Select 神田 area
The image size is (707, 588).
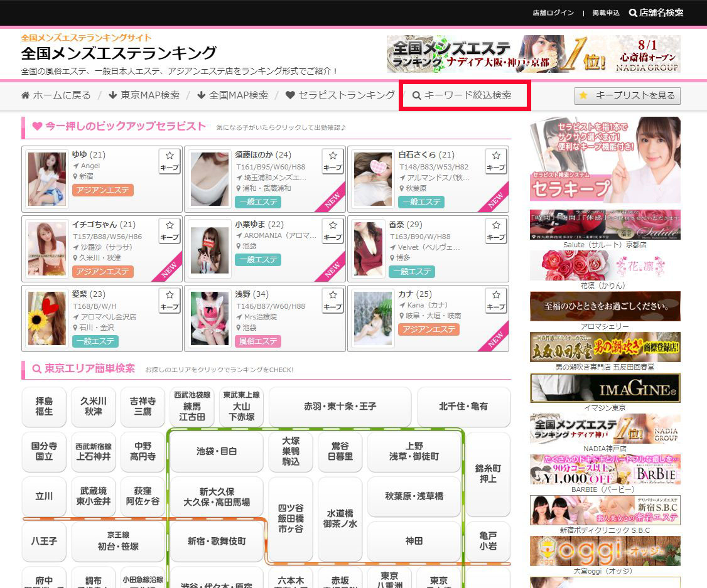pyautogui.click(x=414, y=541)
